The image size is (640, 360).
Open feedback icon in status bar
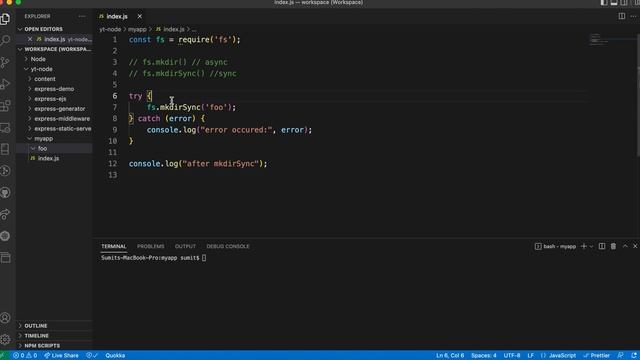[620, 356]
